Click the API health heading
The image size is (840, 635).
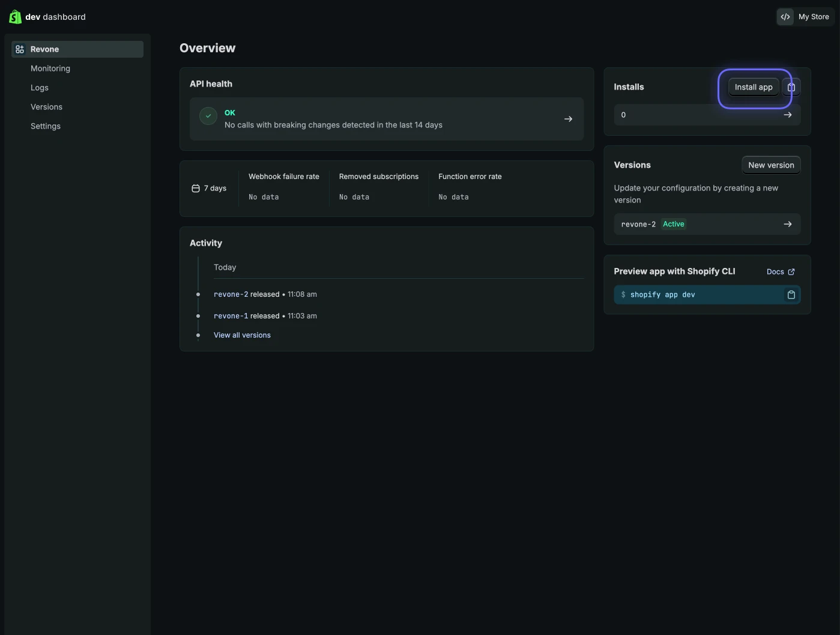pyautogui.click(x=211, y=84)
